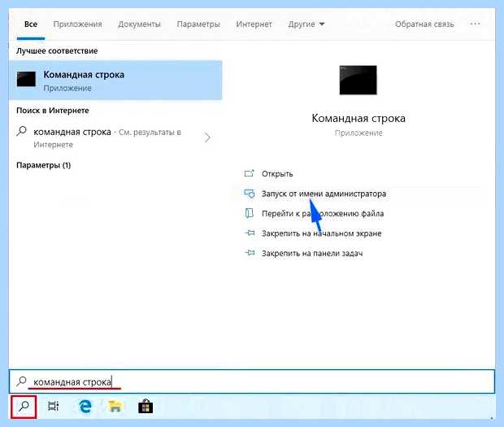Click the magnifier icon inside the search box
The image size is (504, 427).
pyautogui.click(x=21, y=381)
